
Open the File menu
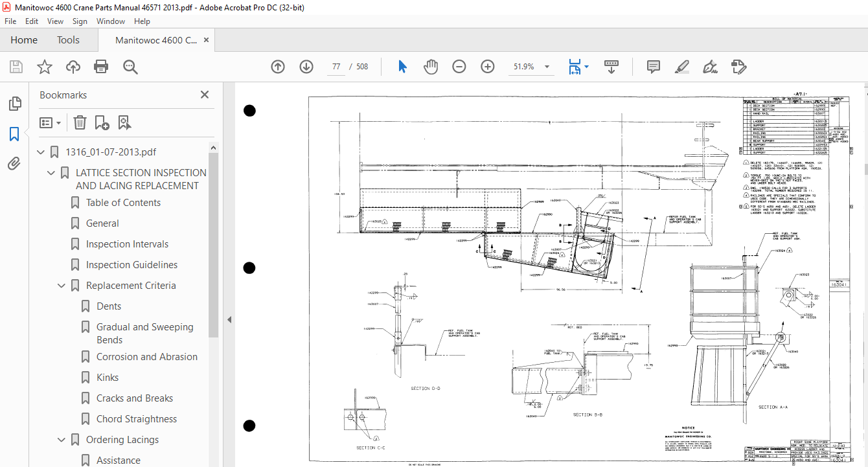coord(10,21)
